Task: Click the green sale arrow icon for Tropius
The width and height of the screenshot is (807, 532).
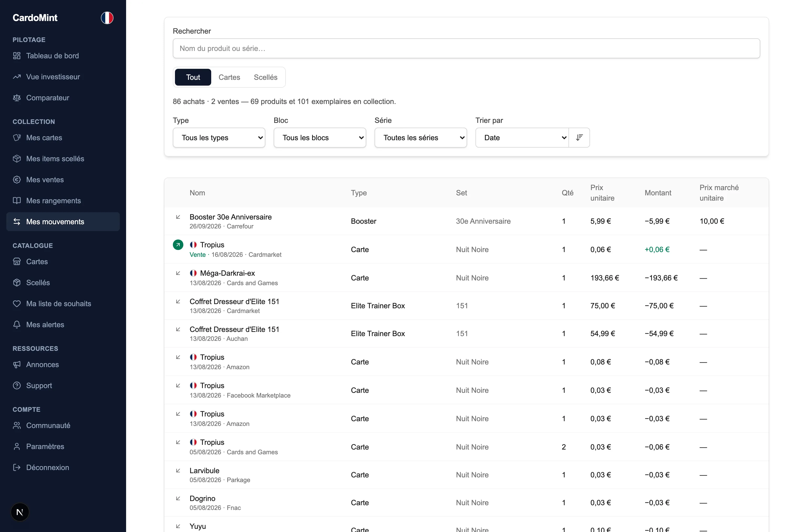Action: 178,245
